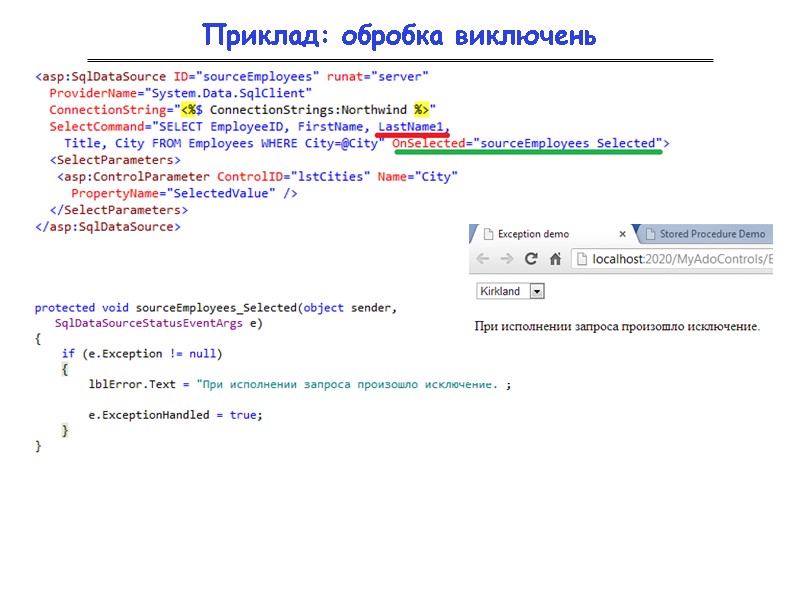The width and height of the screenshot is (800, 600).
Task: Open the browser home page icon
Action: click(x=555, y=259)
